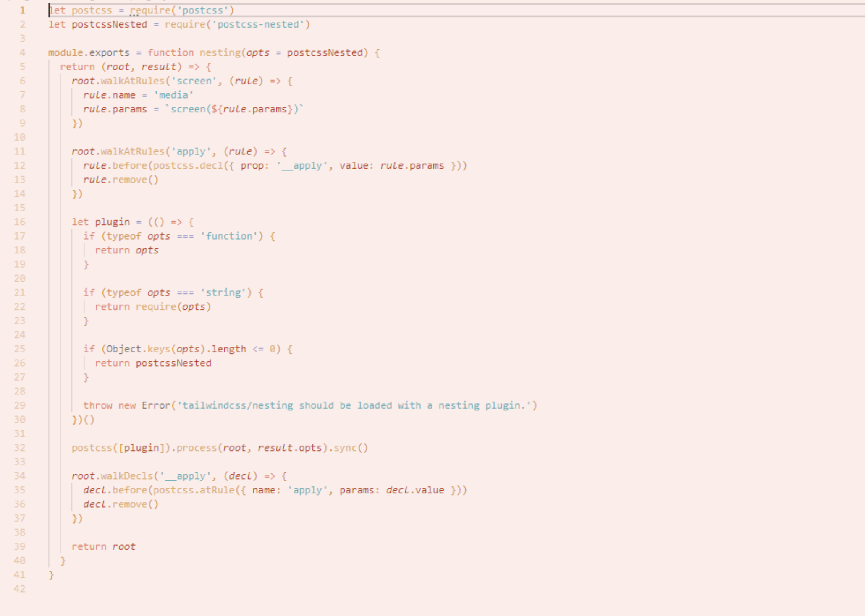Click the screen template literal on line 8
The image size is (865, 616).
click(235, 109)
